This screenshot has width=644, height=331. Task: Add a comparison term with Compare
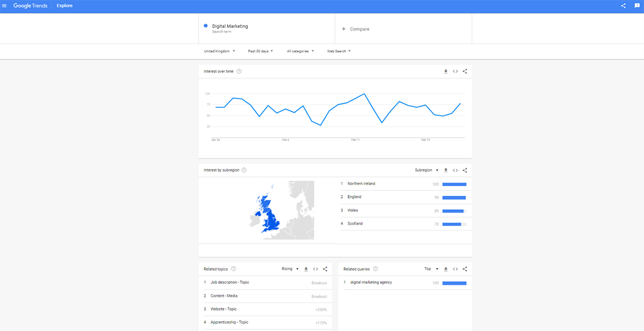pyautogui.click(x=356, y=29)
